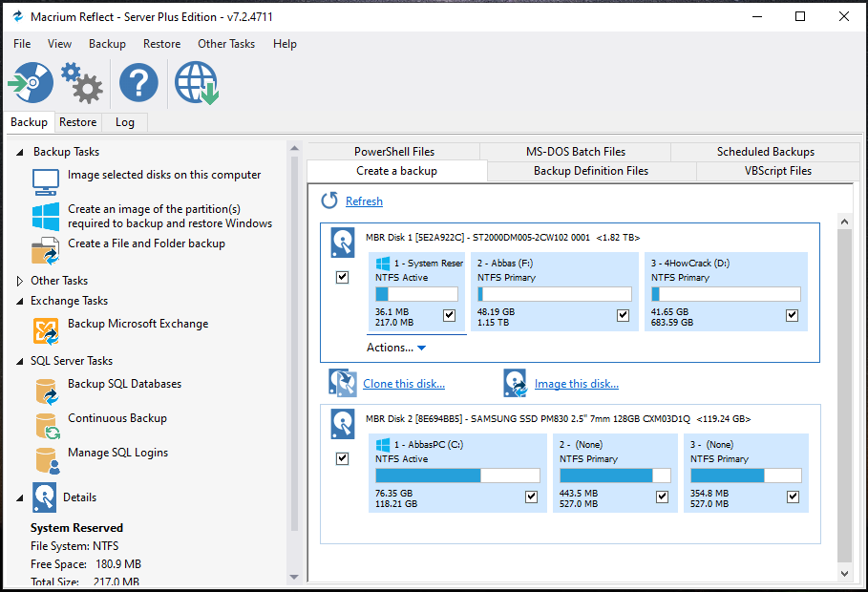Image resolution: width=868 pixels, height=592 pixels.
Task: Click the circular Refresh arrow icon
Action: tap(329, 201)
